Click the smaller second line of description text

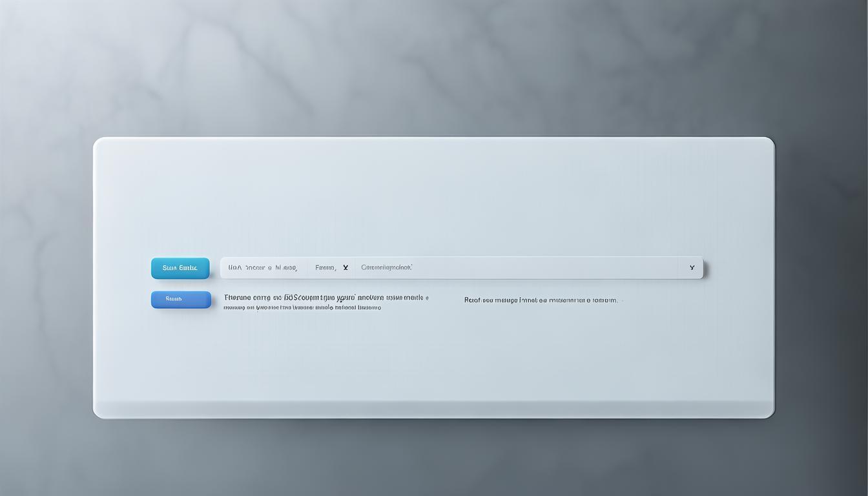click(x=302, y=308)
